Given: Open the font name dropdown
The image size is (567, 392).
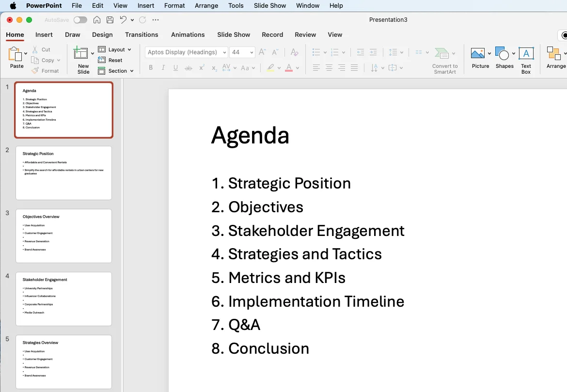Looking at the screenshot, I should (224, 52).
